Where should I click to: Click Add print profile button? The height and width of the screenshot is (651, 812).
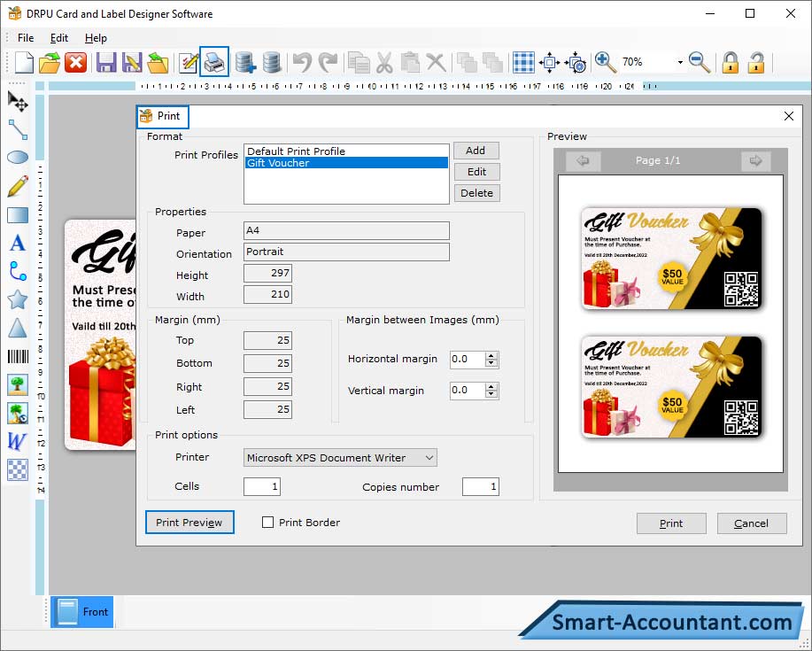(476, 151)
